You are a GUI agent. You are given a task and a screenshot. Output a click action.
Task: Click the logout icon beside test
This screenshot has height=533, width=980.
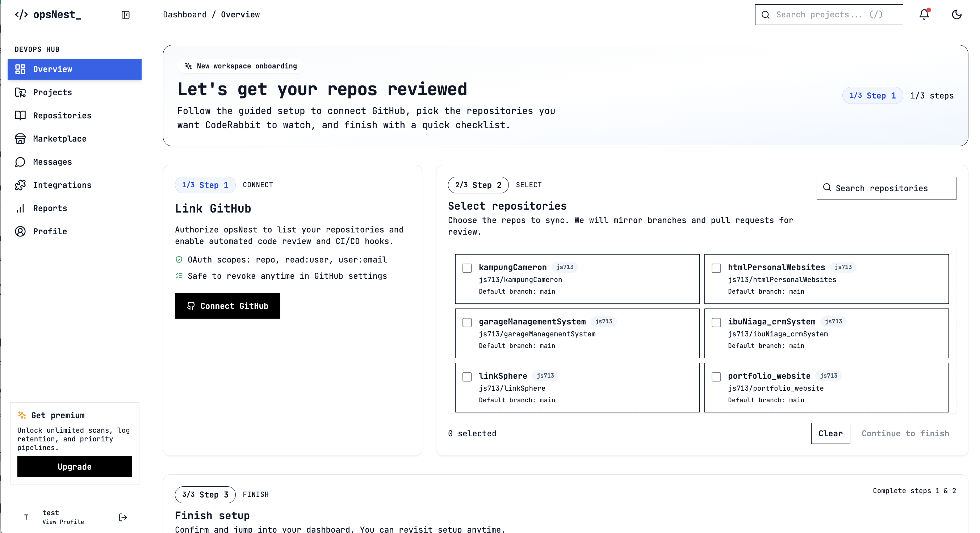coord(123,517)
